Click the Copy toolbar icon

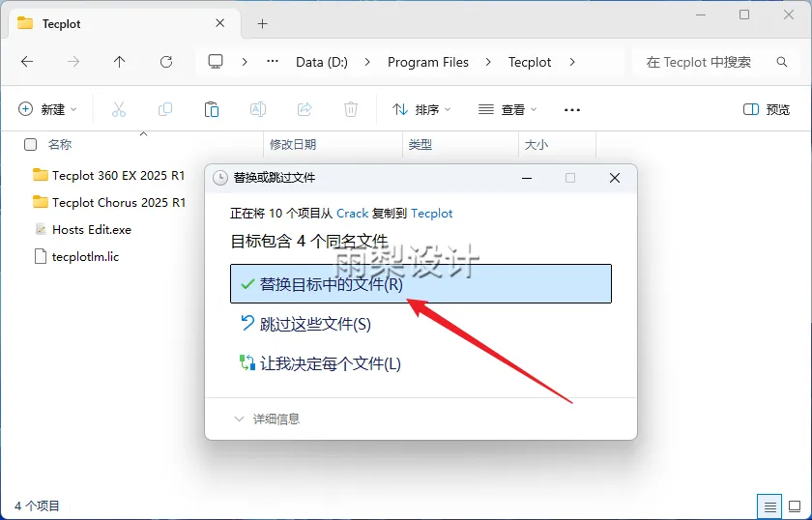pyautogui.click(x=165, y=109)
